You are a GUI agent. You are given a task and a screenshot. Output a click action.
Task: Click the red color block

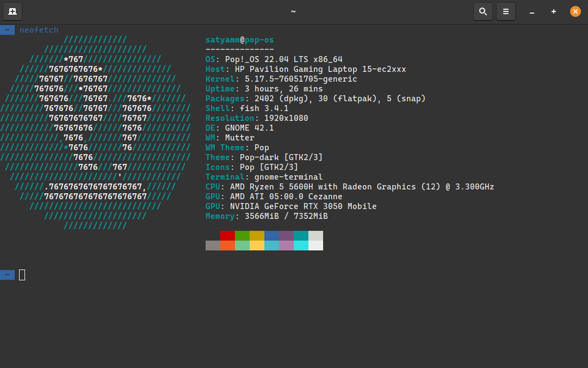pos(227,236)
